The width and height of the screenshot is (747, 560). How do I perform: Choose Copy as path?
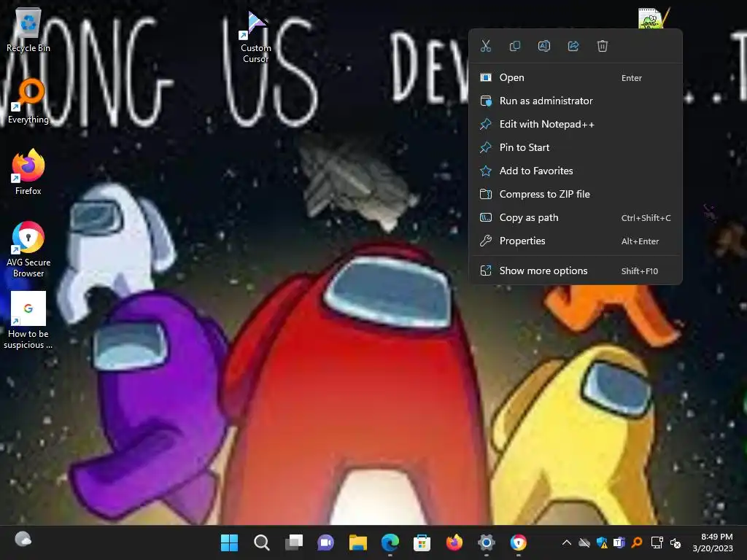(x=576, y=217)
